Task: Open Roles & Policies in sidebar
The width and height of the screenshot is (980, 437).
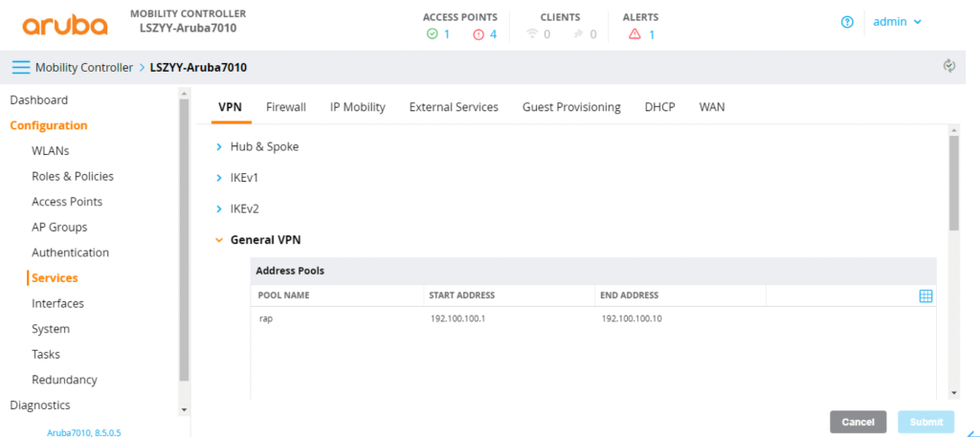Action: [x=73, y=176]
